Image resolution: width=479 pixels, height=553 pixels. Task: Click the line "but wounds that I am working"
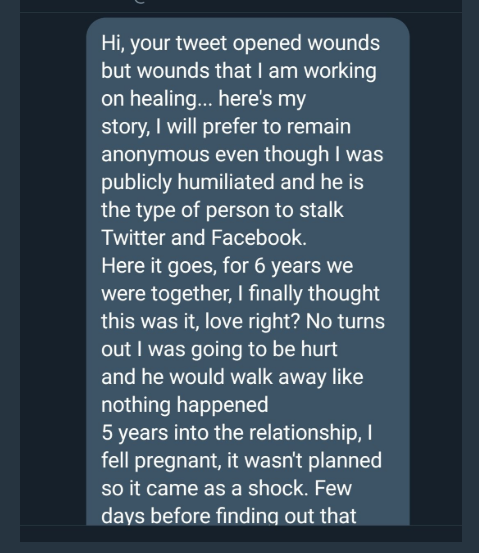pos(239,72)
